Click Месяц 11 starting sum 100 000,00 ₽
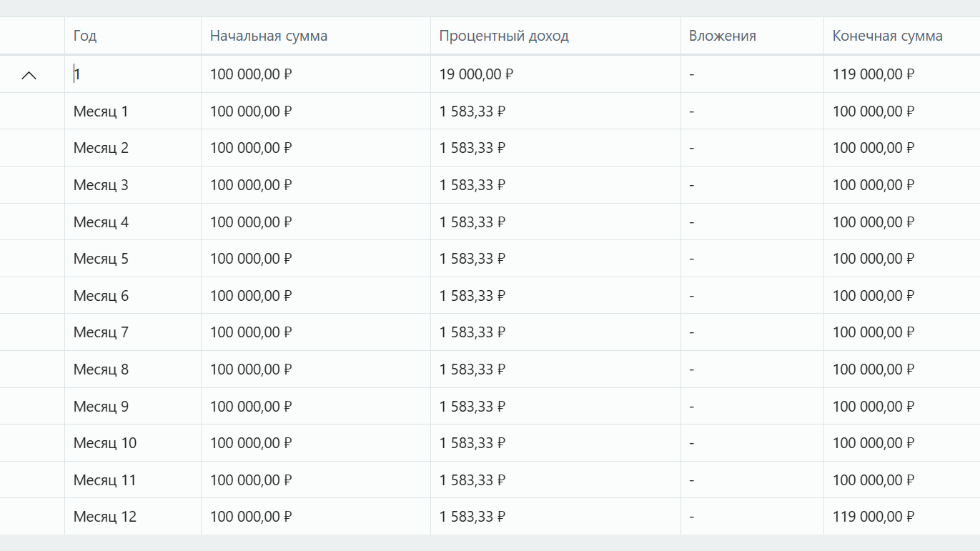Viewport: 980px width, 551px height. pos(251,480)
